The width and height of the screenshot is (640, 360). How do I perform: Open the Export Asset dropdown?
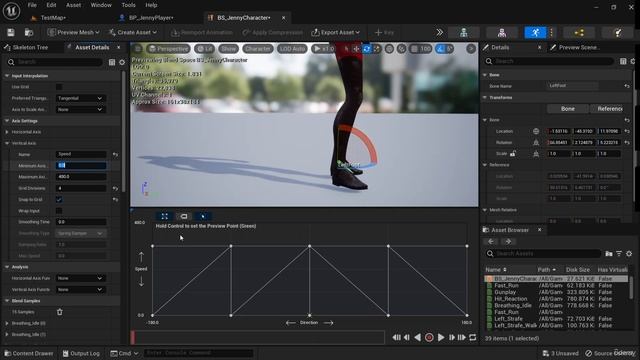[x=336, y=32]
